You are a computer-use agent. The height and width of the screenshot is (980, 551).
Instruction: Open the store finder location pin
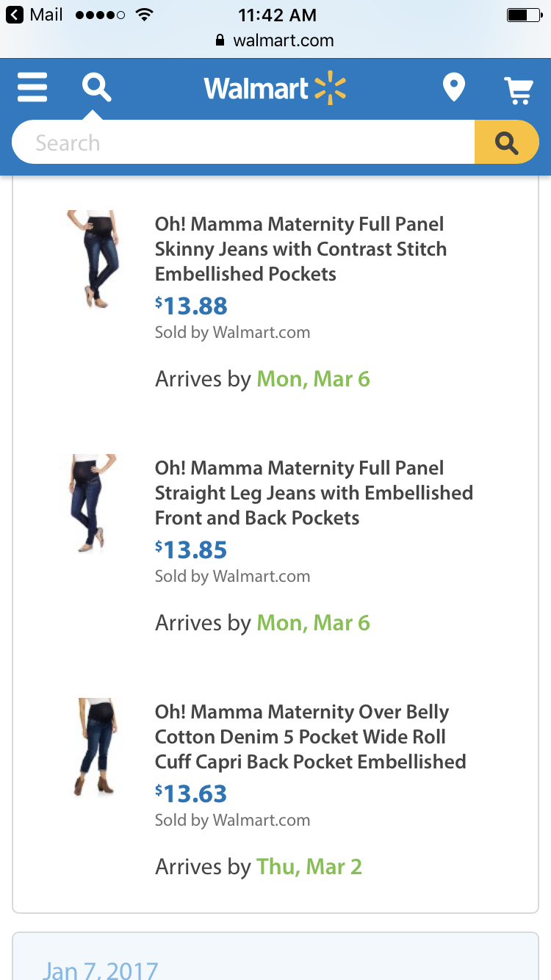pyautogui.click(x=454, y=88)
